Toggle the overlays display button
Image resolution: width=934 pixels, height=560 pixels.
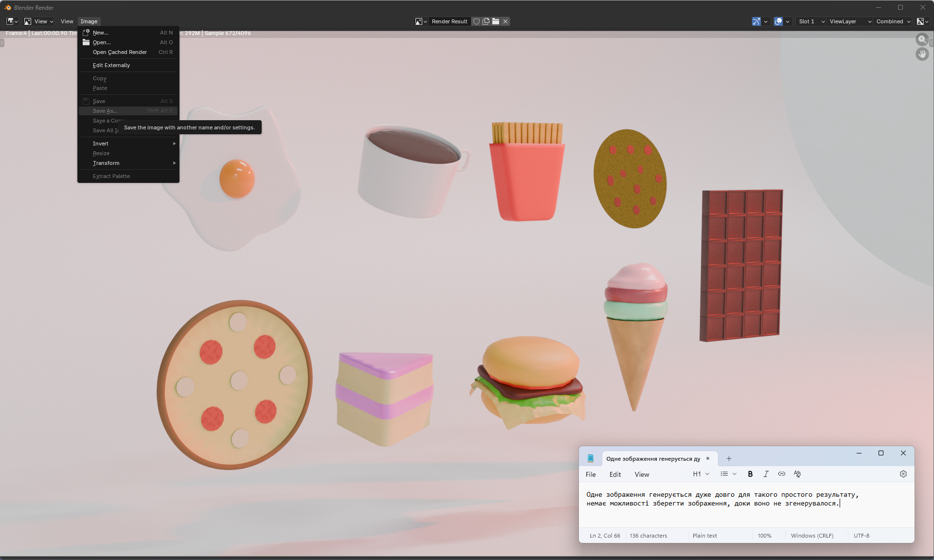(778, 21)
